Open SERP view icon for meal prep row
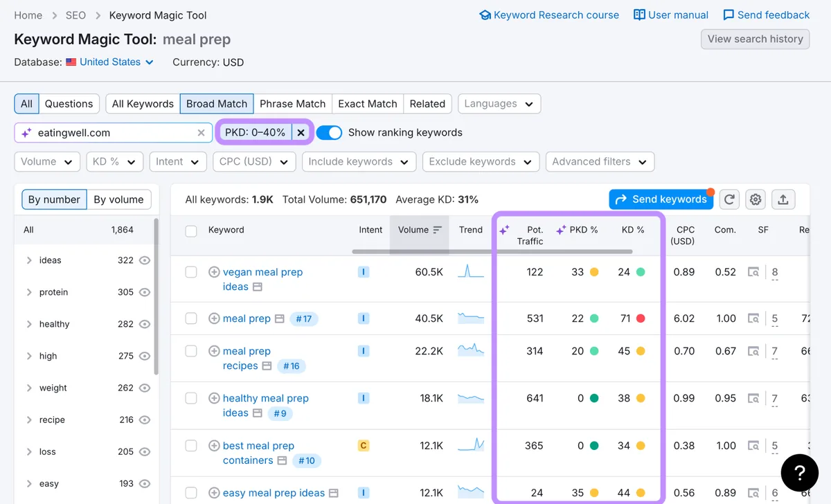 (x=280, y=319)
